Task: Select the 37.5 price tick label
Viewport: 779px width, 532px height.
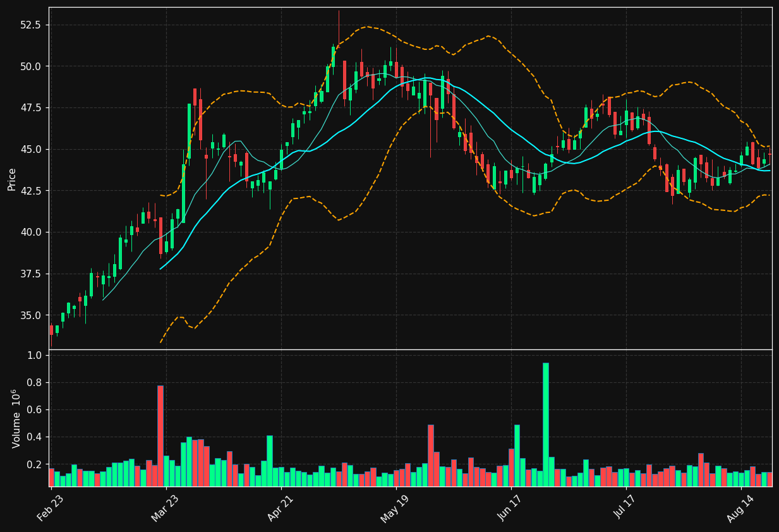Action: coord(31,274)
